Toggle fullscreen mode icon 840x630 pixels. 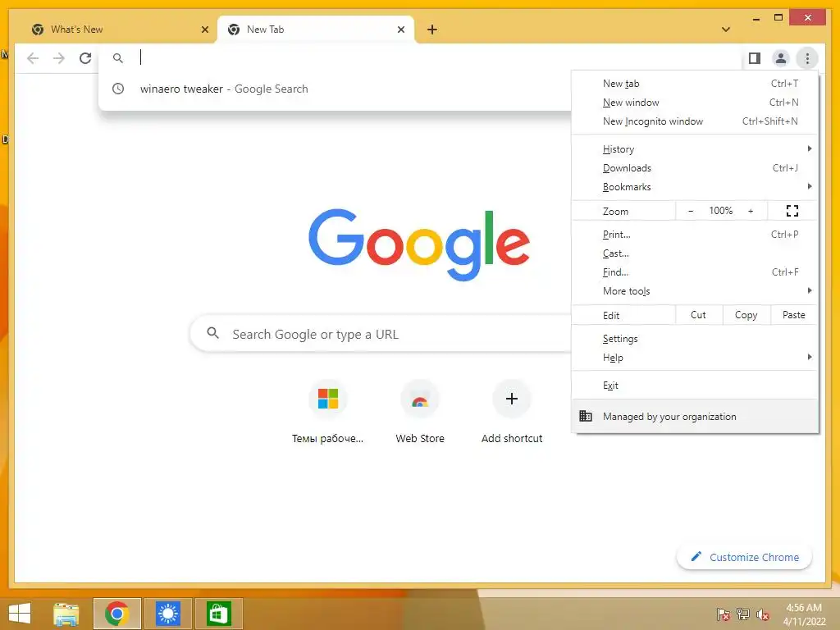point(792,211)
